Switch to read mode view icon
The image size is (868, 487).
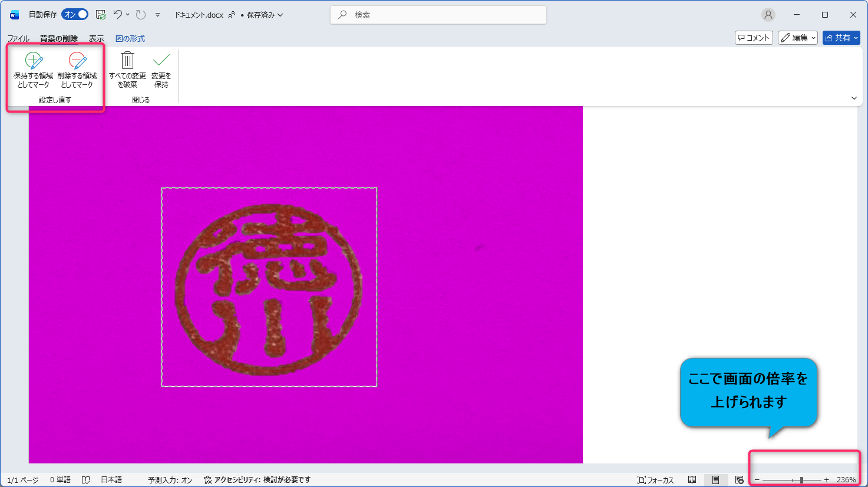coord(692,480)
